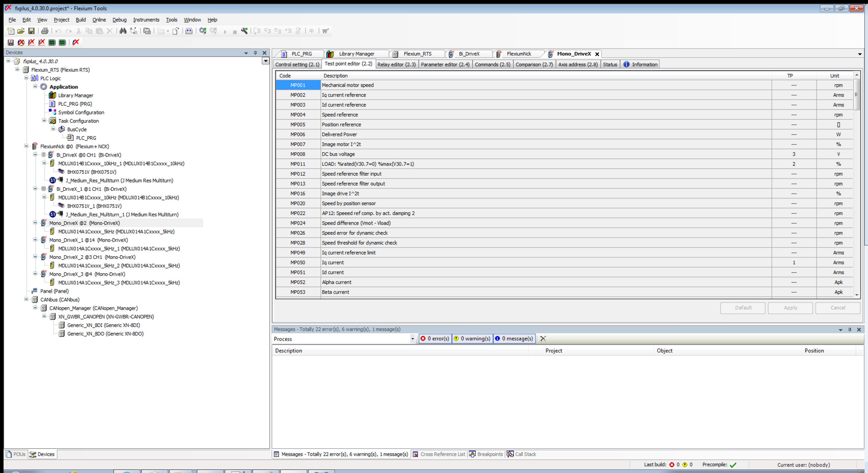Toggle the 0 message(s) filter button
The image size is (868, 473).
tap(514, 339)
